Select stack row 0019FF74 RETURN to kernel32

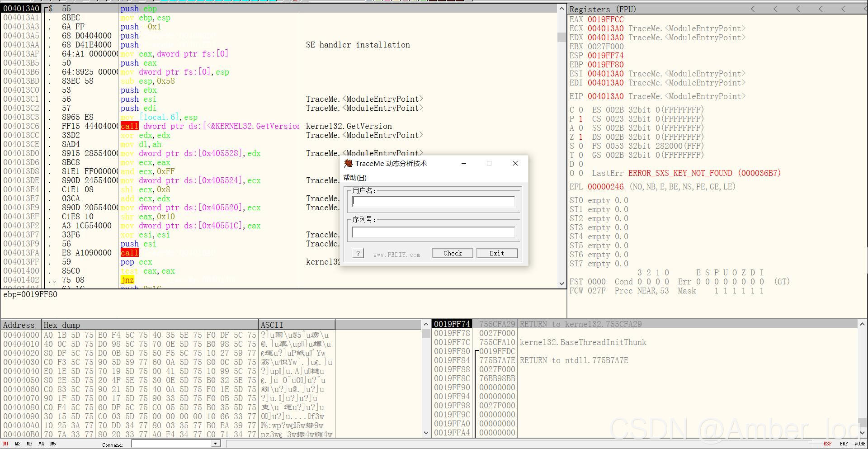point(644,324)
